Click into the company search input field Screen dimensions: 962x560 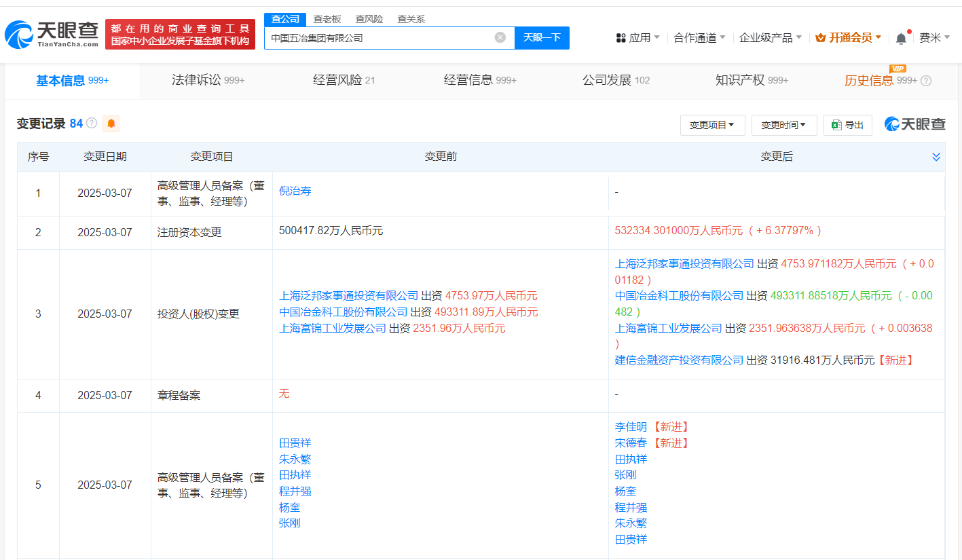click(x=377, y=38)
